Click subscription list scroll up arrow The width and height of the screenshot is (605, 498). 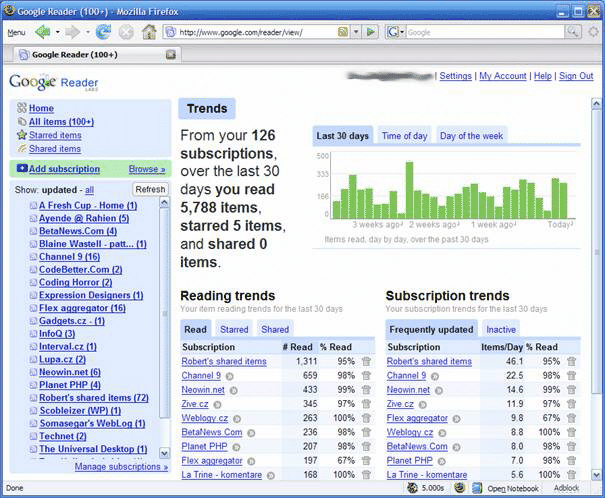pyautogui.click(x=164, y=203)
